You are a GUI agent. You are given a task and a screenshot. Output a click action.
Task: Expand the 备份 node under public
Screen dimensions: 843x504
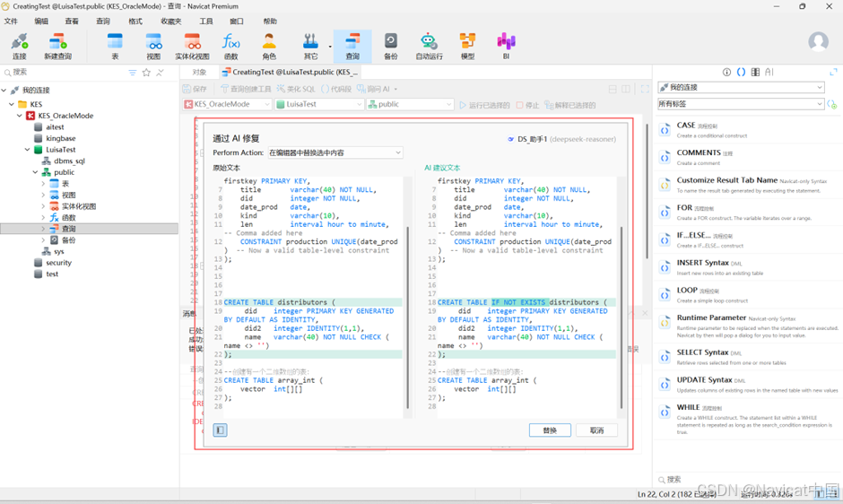coord(43,240)
